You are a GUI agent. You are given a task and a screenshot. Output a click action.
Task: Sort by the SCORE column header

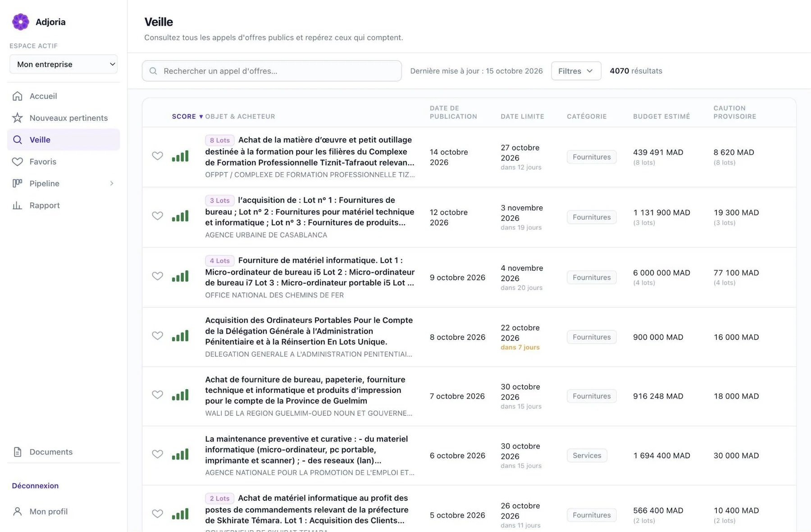187,116
